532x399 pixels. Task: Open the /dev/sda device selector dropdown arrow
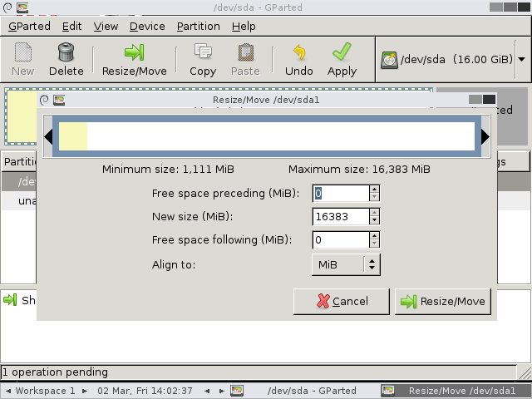coord(522,59)
